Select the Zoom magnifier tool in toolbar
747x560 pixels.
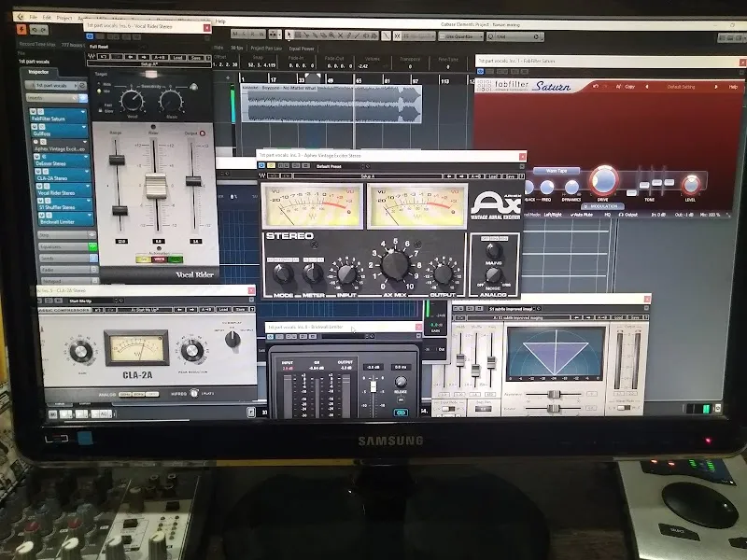coord(331,35)
